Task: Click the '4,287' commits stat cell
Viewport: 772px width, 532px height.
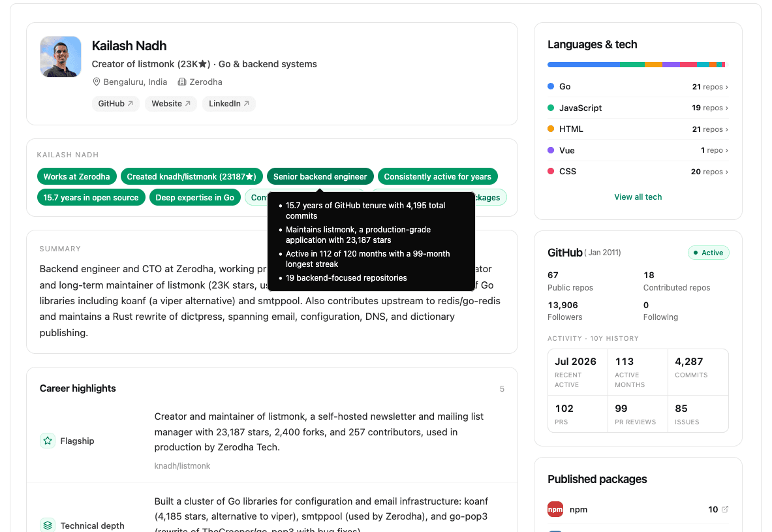Action: (x=698, y=372)
